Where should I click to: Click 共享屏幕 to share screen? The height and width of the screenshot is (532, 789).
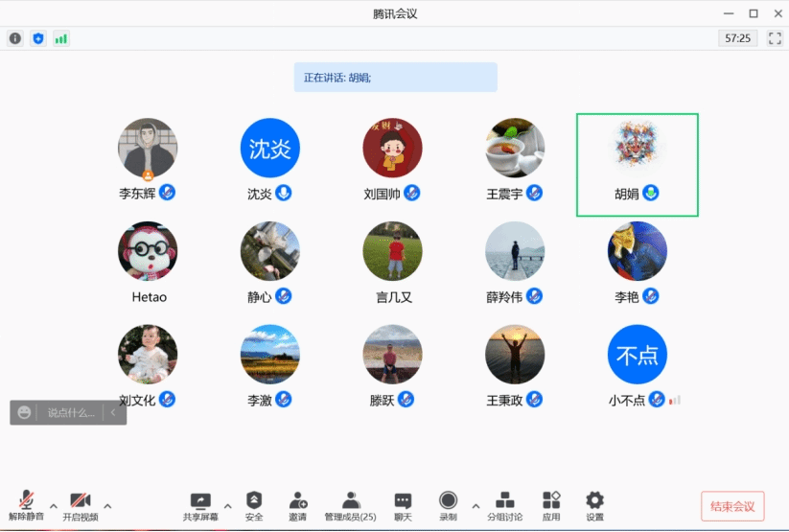(200, 505)
